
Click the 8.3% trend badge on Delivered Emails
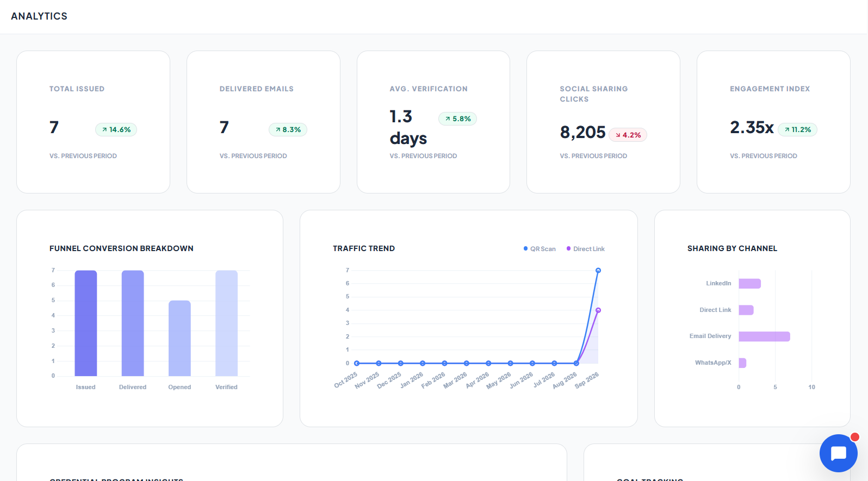click(288, 129)
